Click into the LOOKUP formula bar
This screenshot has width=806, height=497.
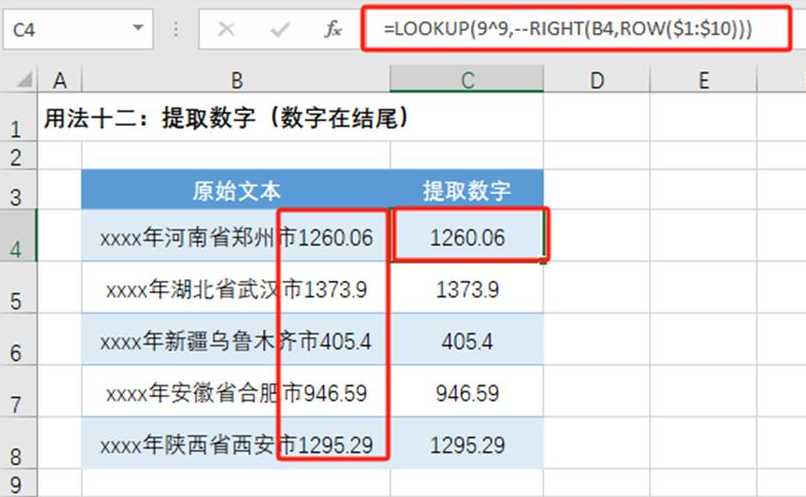[x=576, y=28]
